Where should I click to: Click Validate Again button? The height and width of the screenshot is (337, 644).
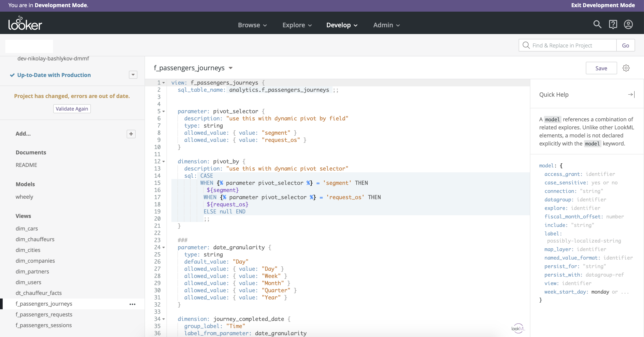[x=72, y=109]
